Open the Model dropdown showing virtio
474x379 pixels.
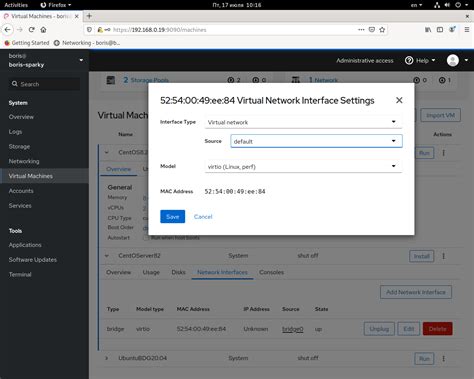tap(303, 166)
